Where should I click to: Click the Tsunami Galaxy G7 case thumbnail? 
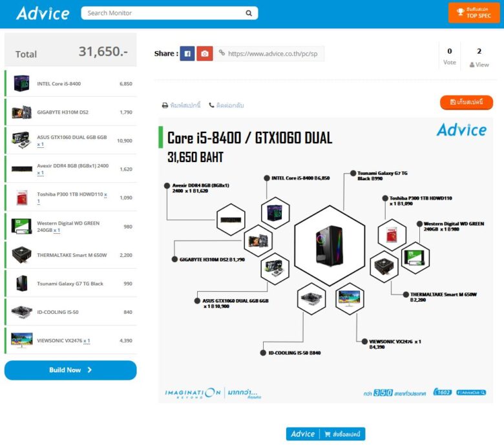pos(21,284)
